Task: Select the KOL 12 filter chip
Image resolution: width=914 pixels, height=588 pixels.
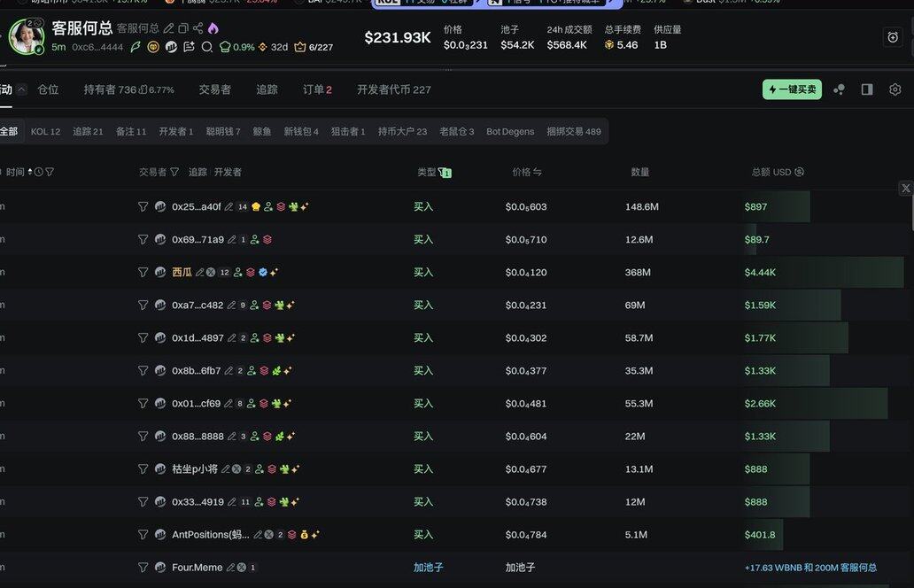Action: [45, 132]
